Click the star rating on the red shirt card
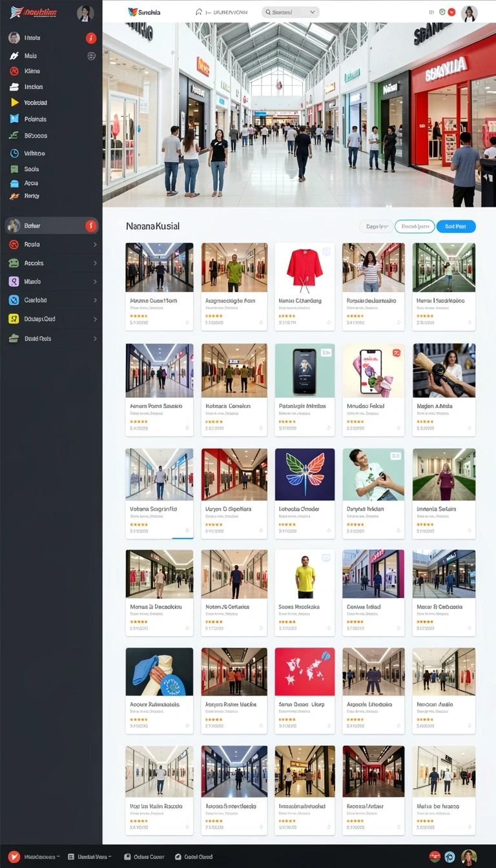496x868 pixels. pyautogui.click(x=287, y=316)
